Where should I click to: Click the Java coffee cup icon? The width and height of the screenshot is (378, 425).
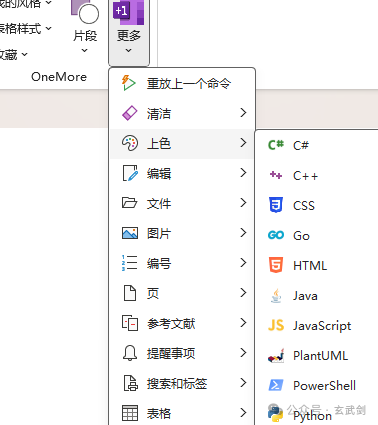tap(276, 295)
